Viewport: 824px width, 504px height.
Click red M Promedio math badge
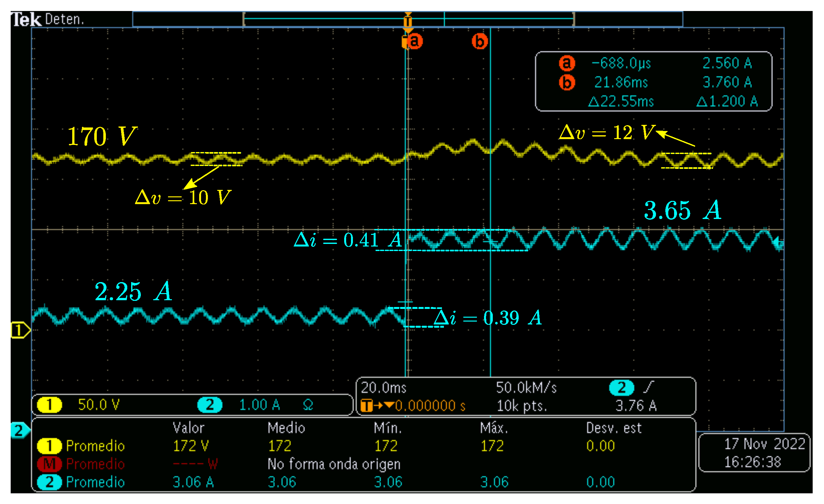[x=49, y=464]
